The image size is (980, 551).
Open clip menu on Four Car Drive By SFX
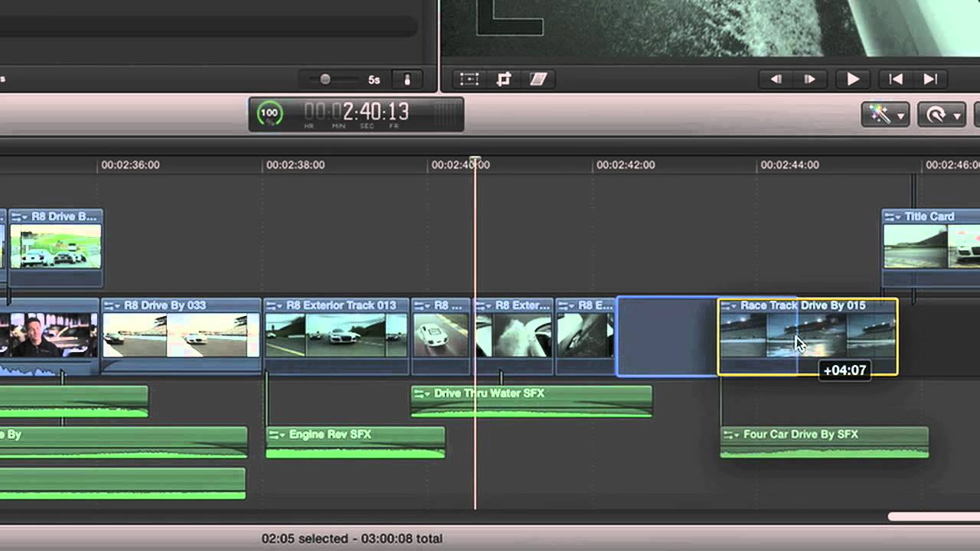point(731,434)
